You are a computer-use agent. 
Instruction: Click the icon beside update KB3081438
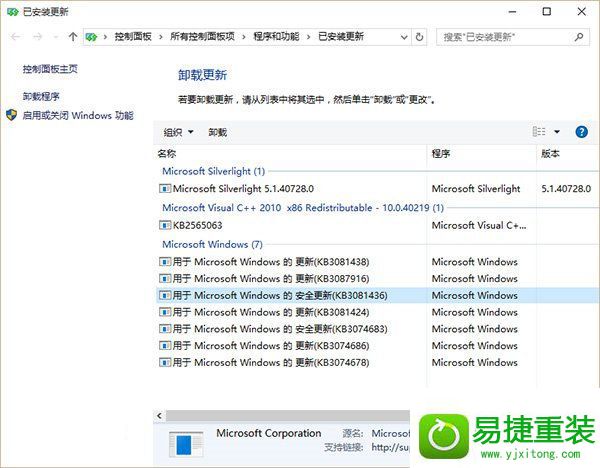click(165, 262)
